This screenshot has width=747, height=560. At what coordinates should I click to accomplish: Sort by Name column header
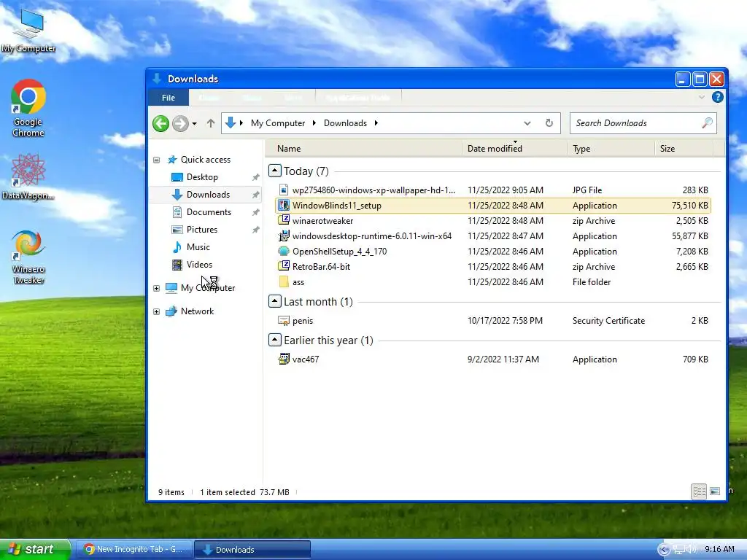coord(363,149)
